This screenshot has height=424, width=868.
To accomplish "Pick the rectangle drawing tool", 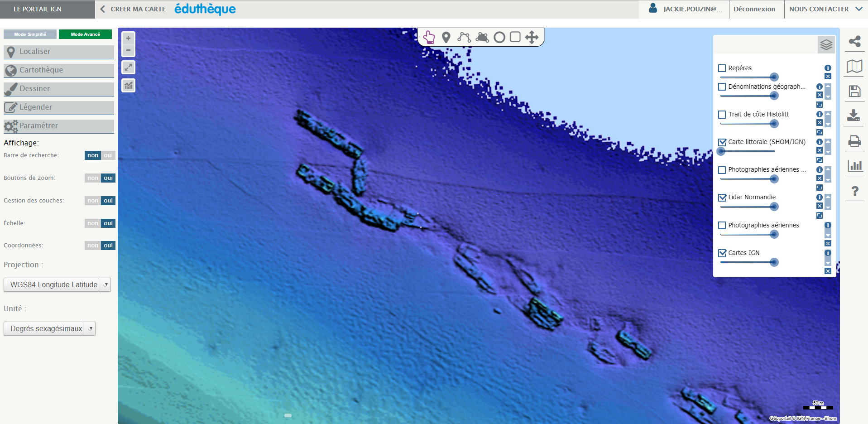I will pyautogui.click(x=515, y=38).
